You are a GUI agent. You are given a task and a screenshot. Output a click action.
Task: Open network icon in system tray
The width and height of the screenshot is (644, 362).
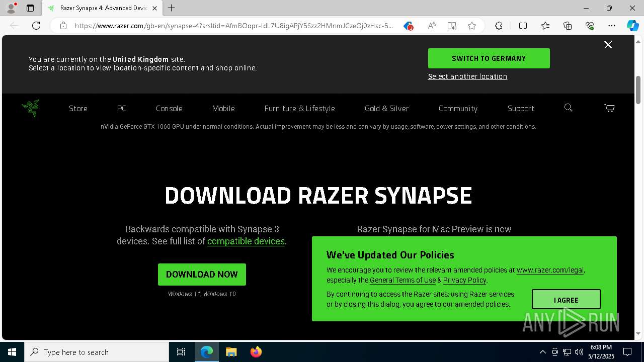pyautogui.click(x=567, y=352)
